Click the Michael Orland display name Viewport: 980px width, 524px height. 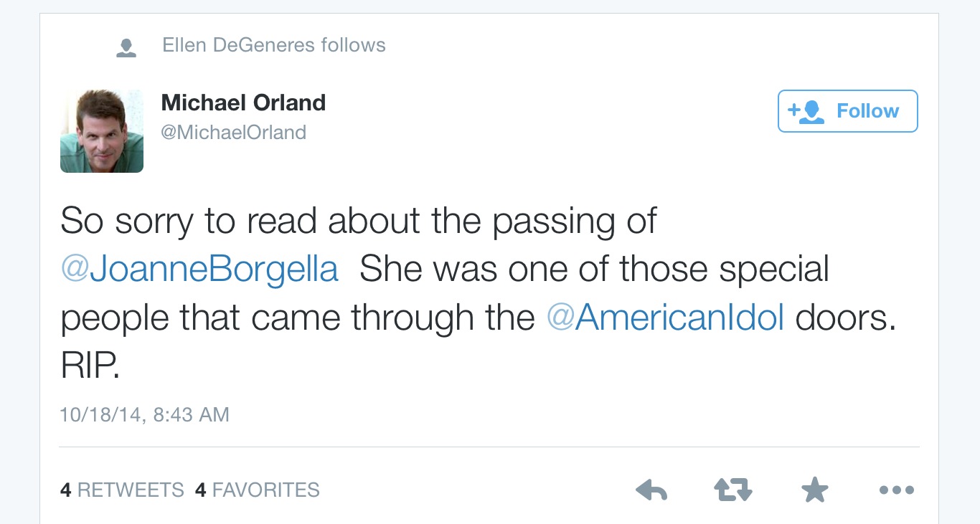(x=243, y=103)
